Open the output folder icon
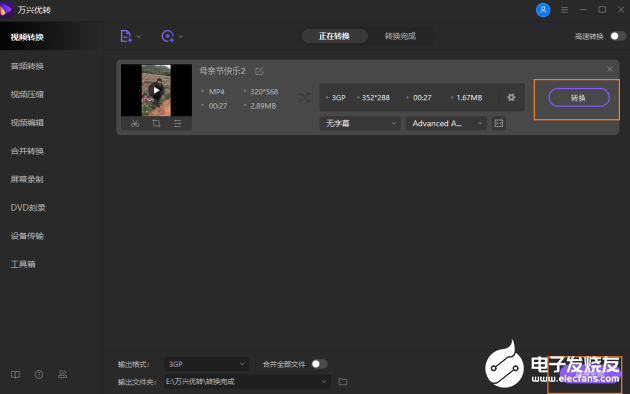This screenshot has height=394, width=630. pyautogui.click(x=343, y=382)
